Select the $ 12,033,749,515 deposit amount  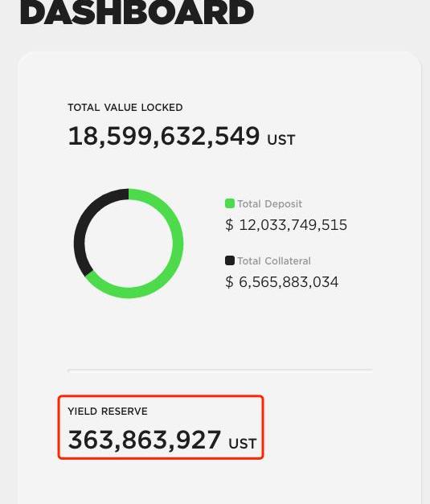coord(286,225)
